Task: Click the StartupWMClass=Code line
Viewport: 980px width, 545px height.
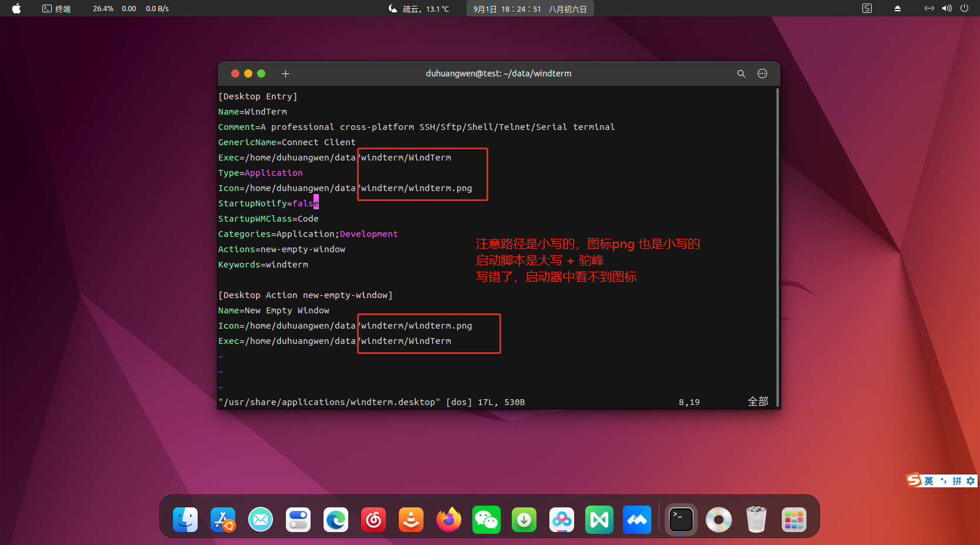Action: tap(268, 219)
